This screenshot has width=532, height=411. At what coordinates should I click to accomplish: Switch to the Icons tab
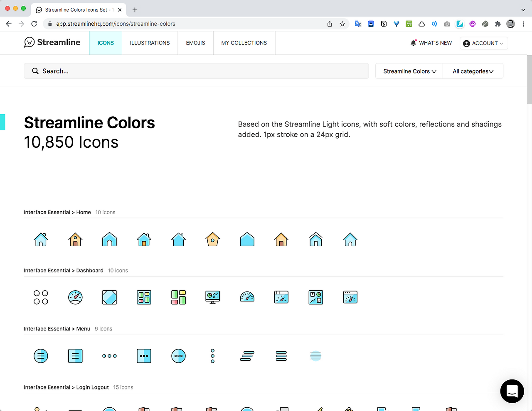coord(106,43)
